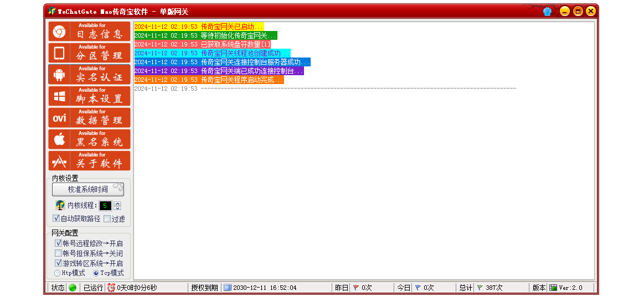Click the version icon before Ver:2.0
This screenshot has width=644, height=297.
(x=553, y=288)
